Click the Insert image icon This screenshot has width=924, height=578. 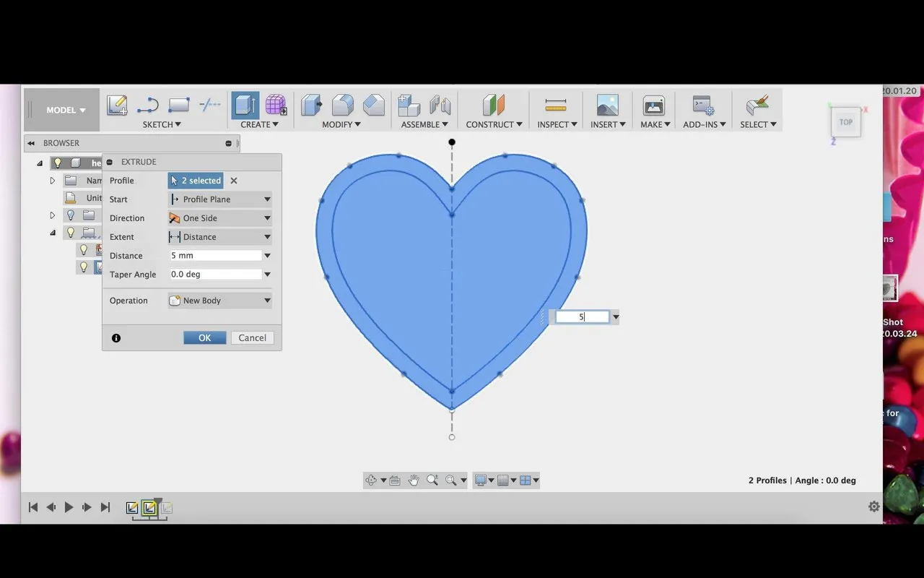[x=608, y=105]
